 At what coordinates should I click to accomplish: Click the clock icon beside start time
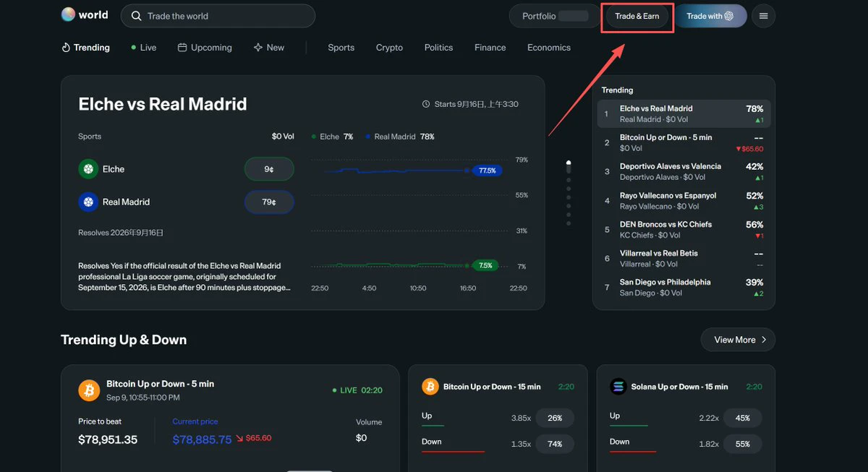(x=426, y=104)
